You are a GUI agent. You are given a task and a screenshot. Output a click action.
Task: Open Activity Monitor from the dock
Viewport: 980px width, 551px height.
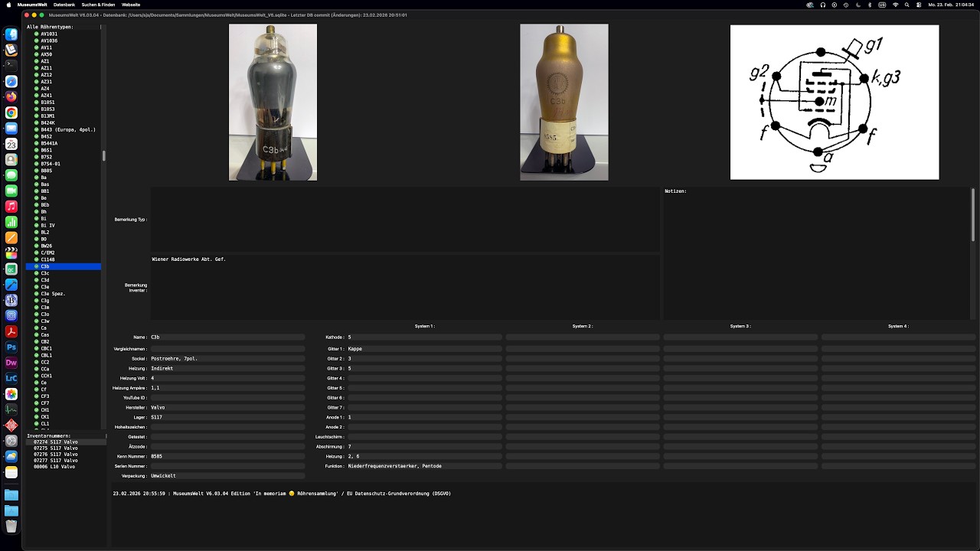point(11,409)
